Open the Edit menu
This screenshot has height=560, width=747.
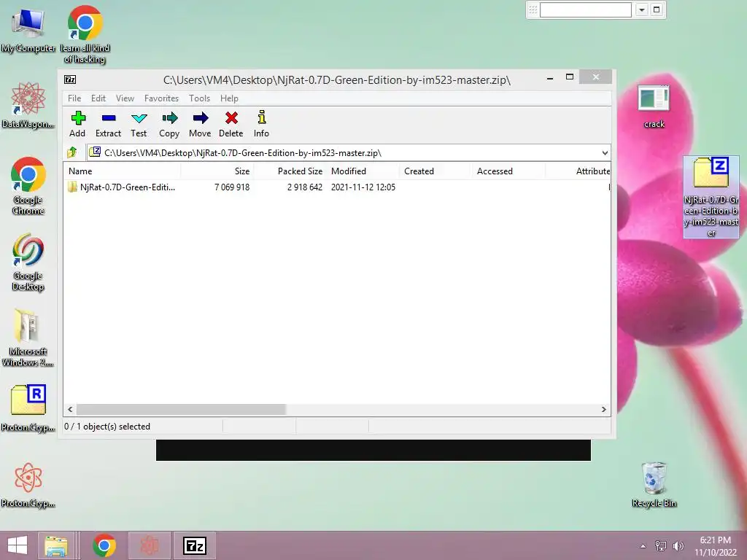pos(98,98)
